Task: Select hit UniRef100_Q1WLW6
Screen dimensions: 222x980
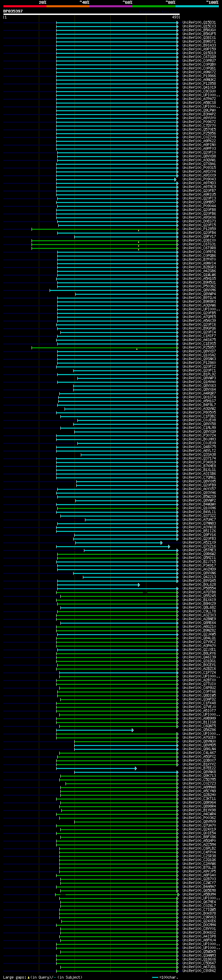Action: coord(199,275)
